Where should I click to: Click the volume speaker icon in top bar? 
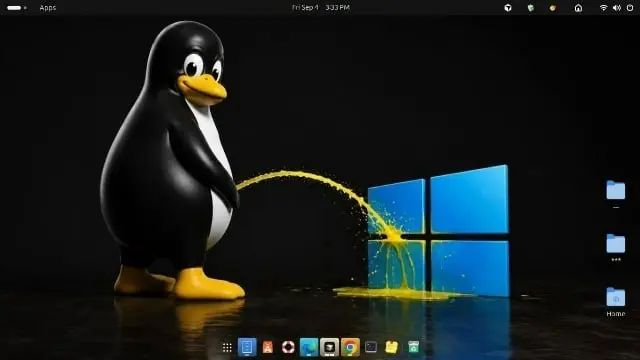pos(617,8)
